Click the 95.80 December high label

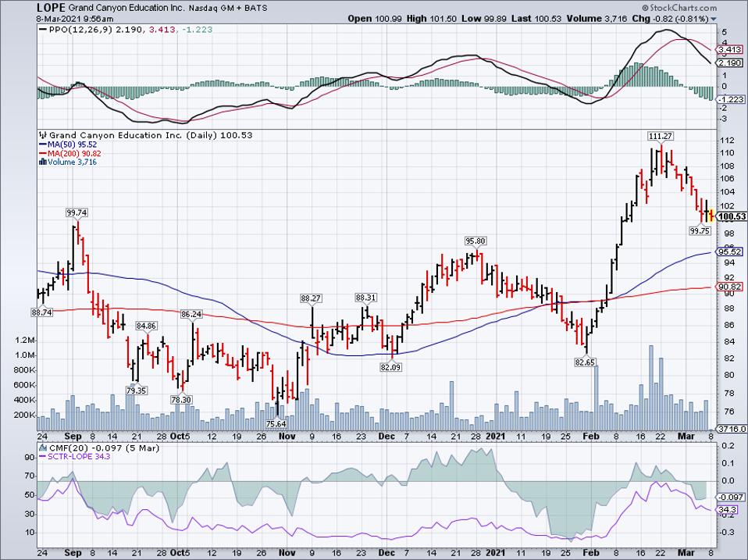click(x=476, y=241)
